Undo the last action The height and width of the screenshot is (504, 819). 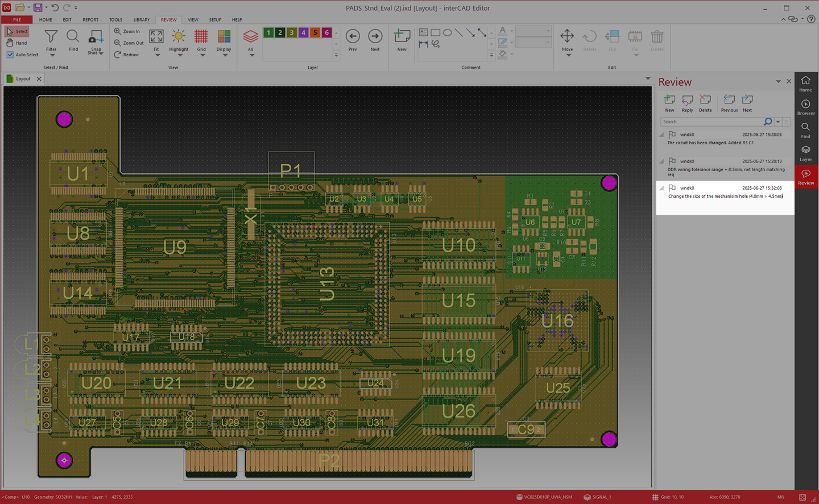55,8
